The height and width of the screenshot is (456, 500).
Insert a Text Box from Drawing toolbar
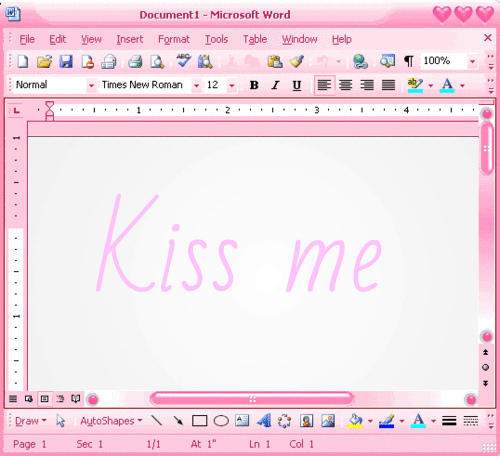pos(242,421)
